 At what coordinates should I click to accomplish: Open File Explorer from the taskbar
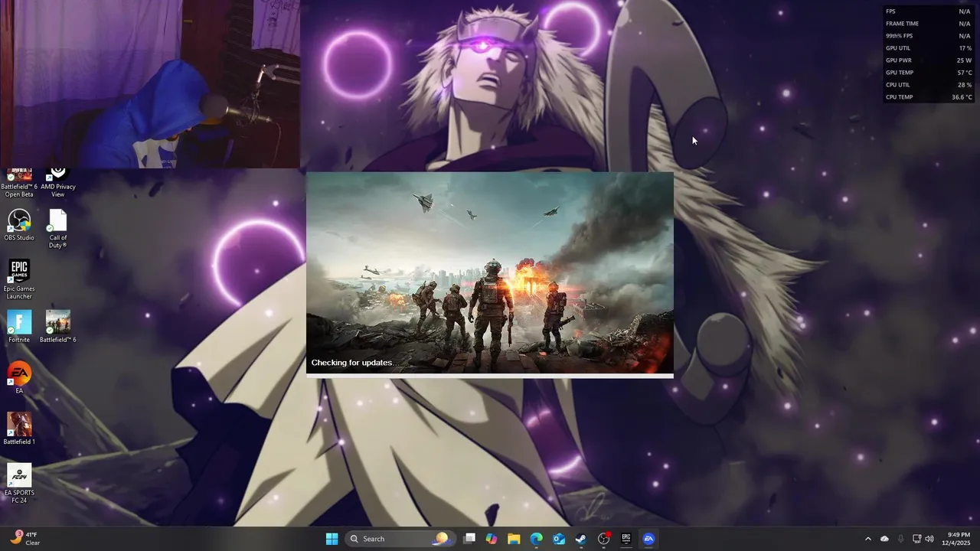[514, 539]
